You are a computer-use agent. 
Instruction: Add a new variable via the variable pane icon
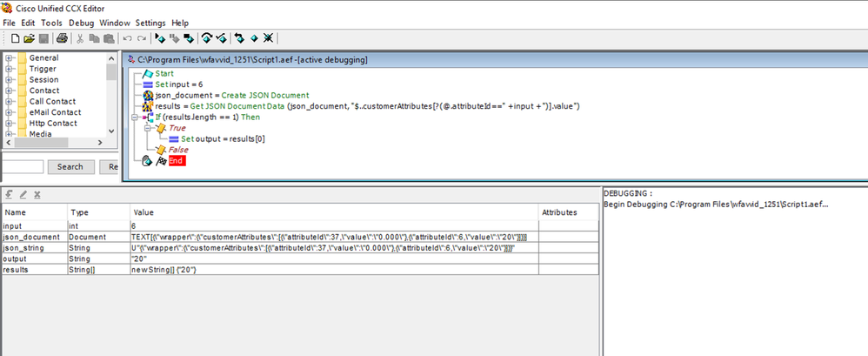10,194
